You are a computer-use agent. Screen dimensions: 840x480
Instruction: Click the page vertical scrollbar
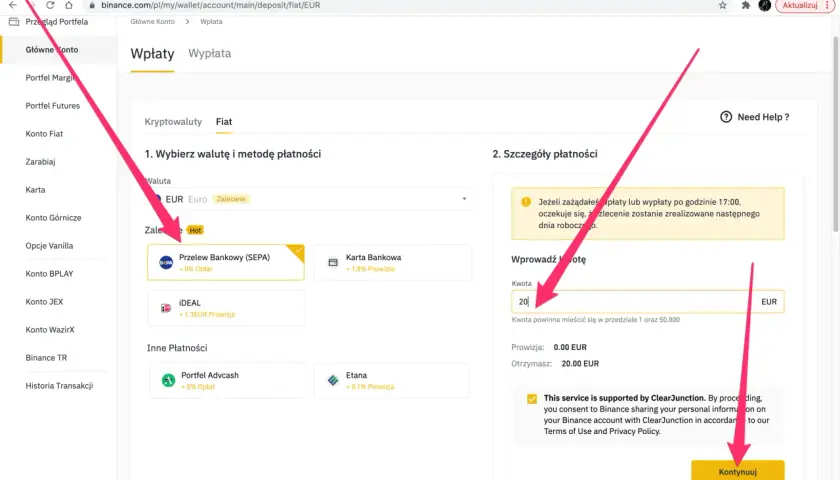point(836,134)
